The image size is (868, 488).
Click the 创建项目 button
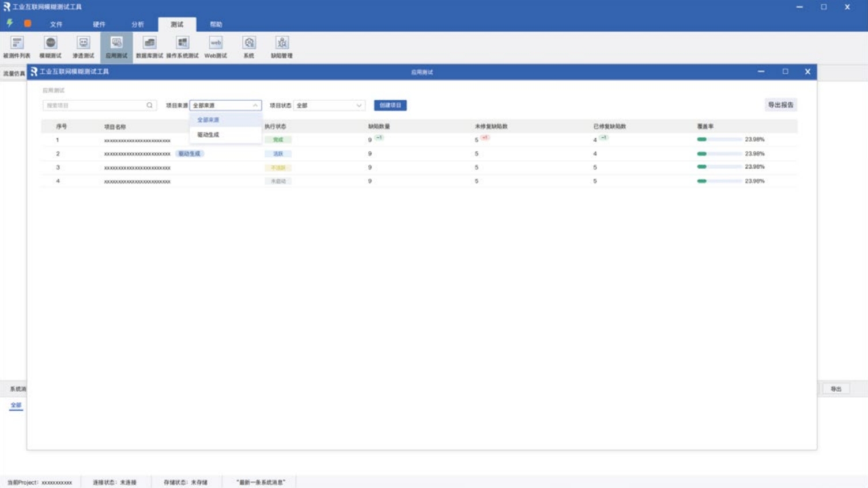(390, 105)
